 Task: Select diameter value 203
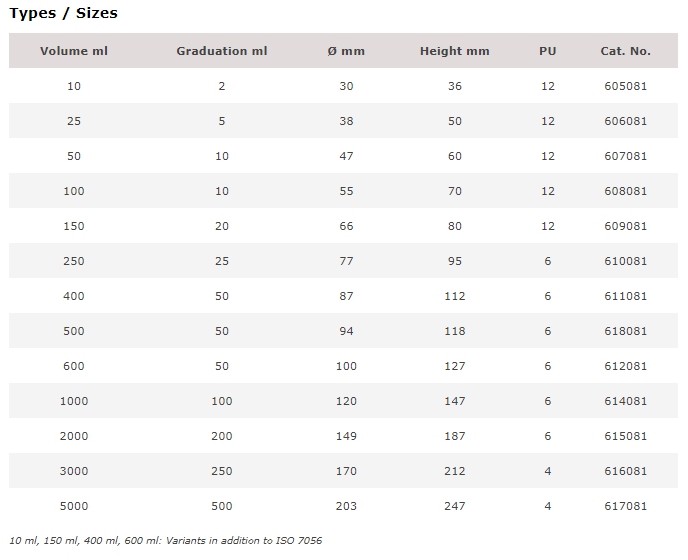coord(346,506)
